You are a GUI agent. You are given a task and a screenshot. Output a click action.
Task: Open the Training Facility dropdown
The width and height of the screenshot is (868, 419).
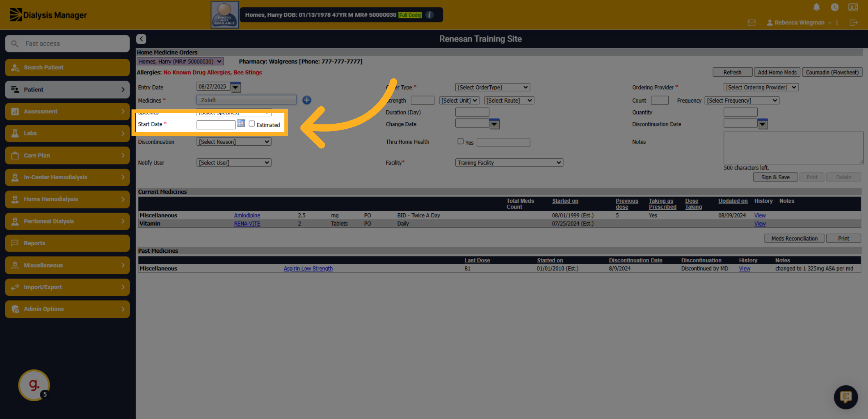click(x=509, y=163)
